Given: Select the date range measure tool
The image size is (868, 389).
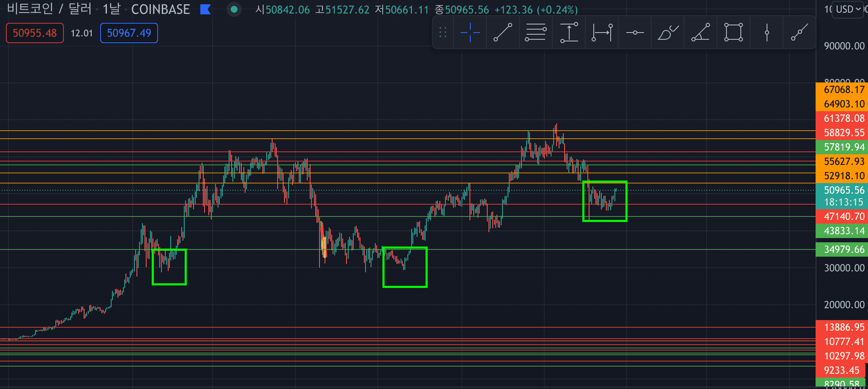Looking at the screenshot, I should (x=602, y=33).
